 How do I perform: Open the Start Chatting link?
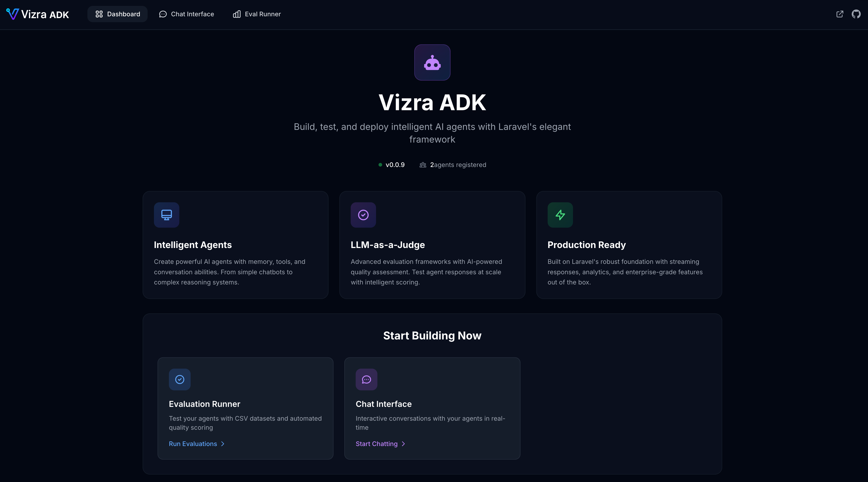click(x=380, y=444)
